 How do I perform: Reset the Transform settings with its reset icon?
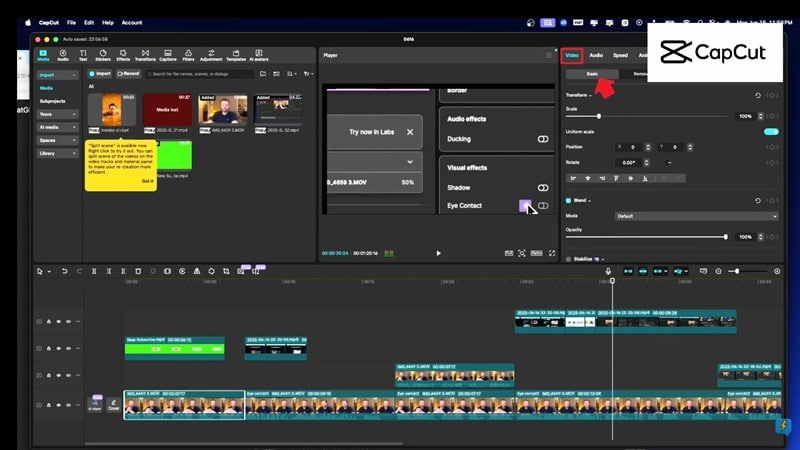coord(758,95)
